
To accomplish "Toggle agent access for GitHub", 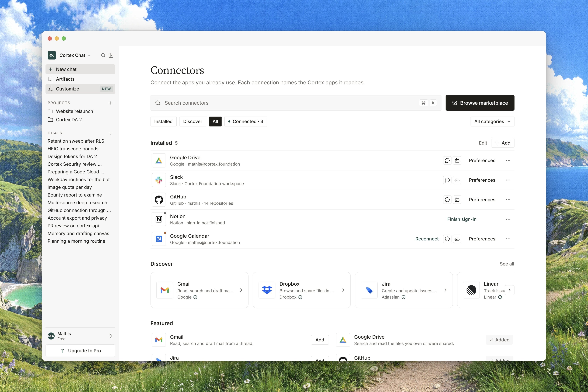I will pyautogui.click(x=457, y=200).
